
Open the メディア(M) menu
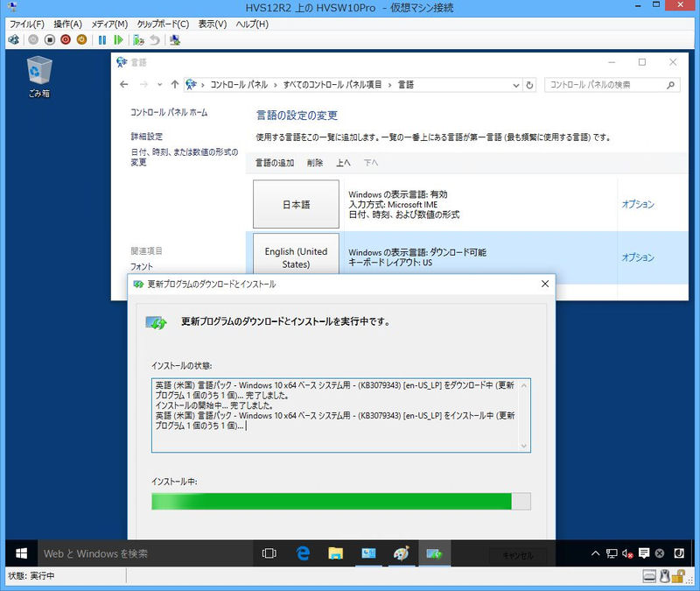pos(109,25)
